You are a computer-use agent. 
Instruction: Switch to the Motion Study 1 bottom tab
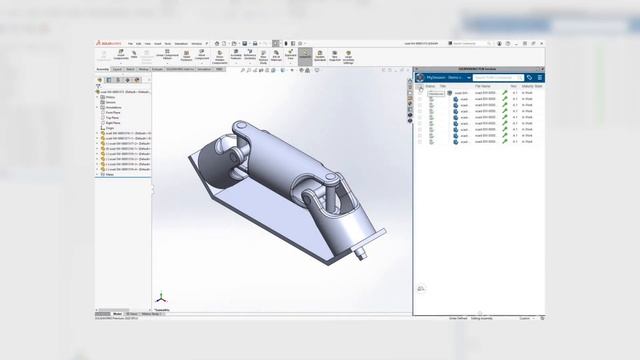pos(151,314)
